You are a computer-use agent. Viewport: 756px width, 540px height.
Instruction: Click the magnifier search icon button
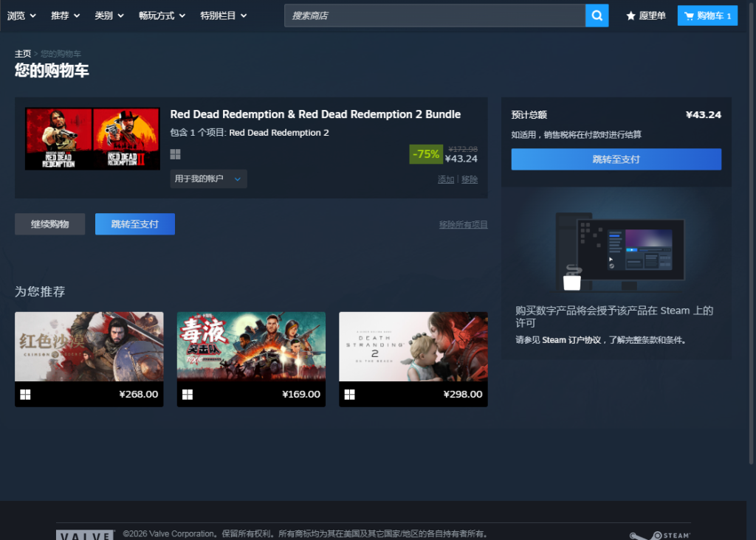[597, 15]
